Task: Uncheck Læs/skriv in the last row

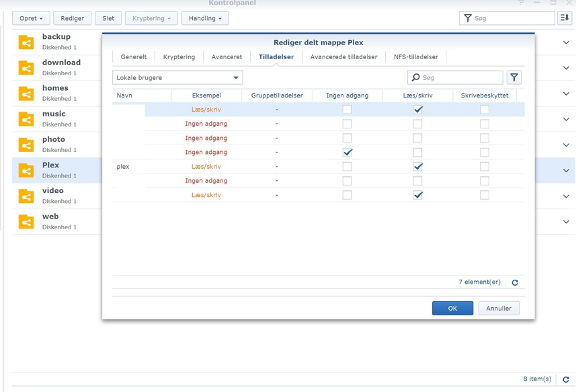Action: coord(417,195)
